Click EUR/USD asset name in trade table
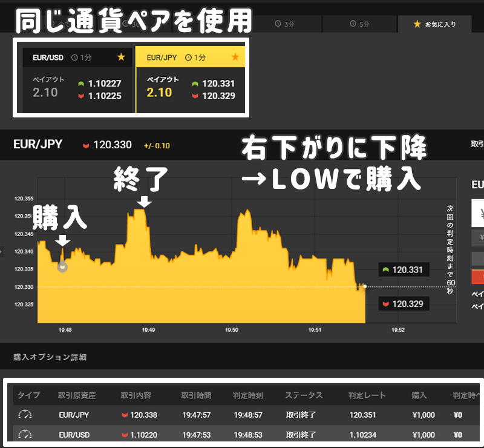 pyautogui.click(x=74, y=435)
